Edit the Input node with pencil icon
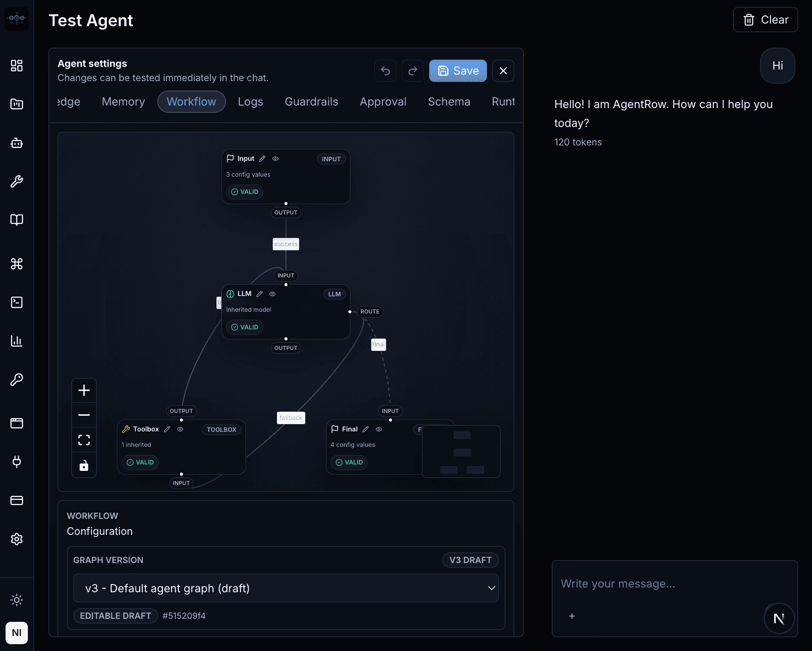 point(262,159)
